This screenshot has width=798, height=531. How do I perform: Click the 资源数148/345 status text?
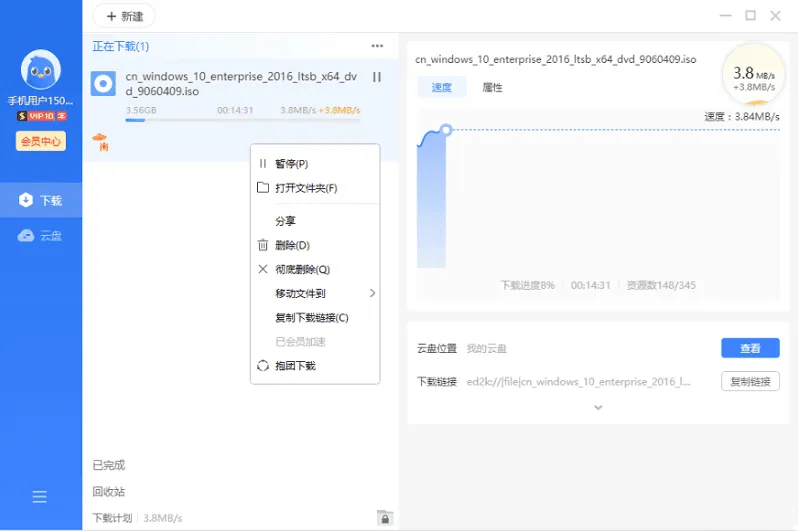point(661,285)
